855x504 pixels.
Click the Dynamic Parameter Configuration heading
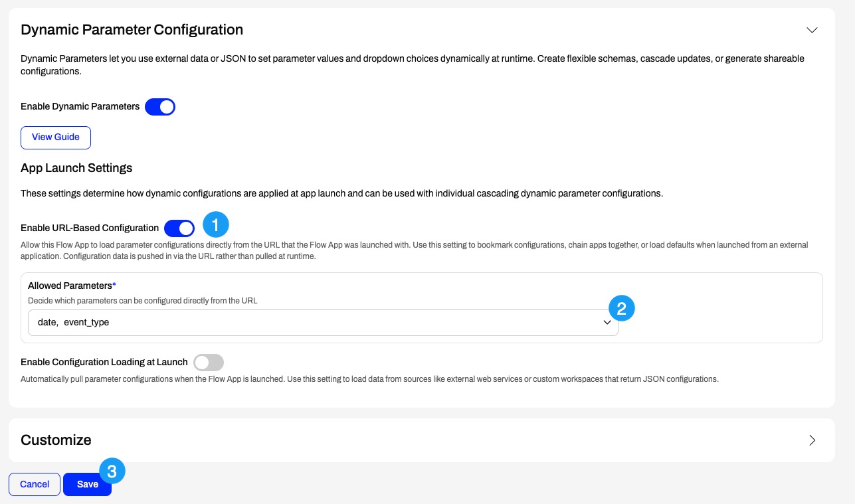[132, 30]
